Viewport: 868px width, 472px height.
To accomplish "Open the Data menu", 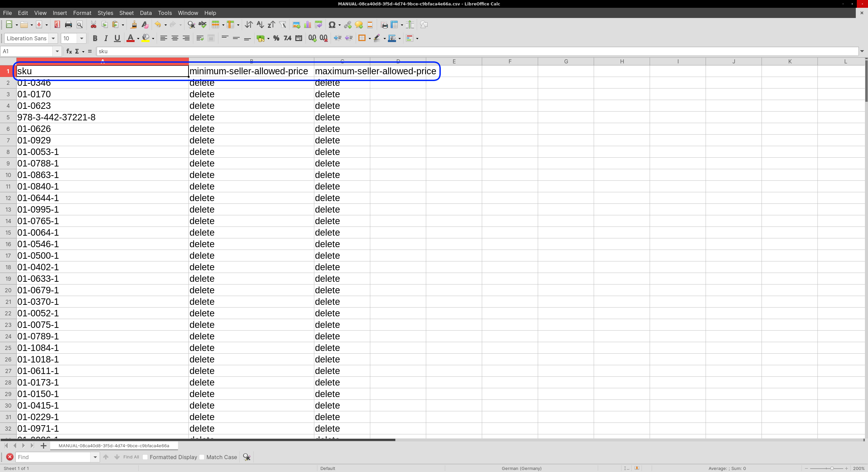I will point(146,13).
